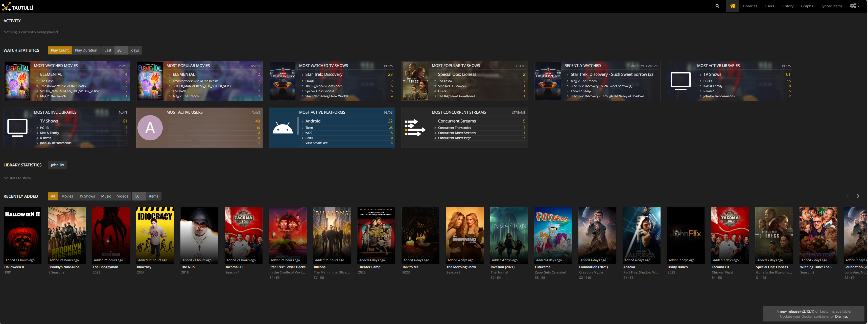The width and height of the screenshot is (868, 324).
Task: Edit the Last days number field
Action: (x=121, y=50)
